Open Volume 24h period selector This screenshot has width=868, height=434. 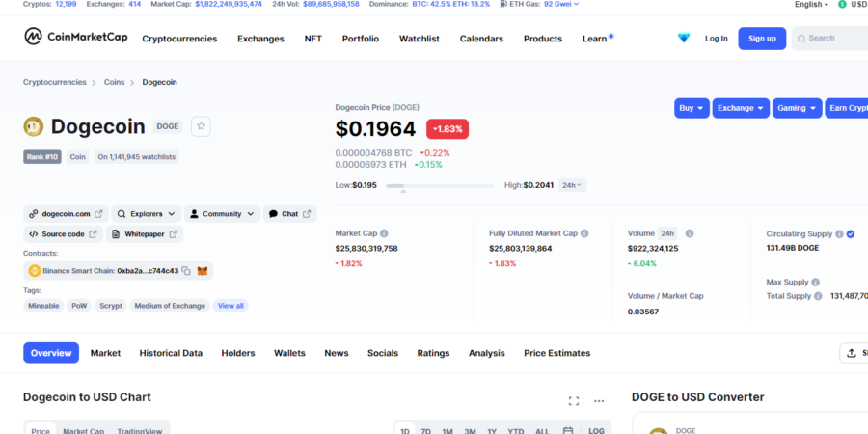click(667, 233)
